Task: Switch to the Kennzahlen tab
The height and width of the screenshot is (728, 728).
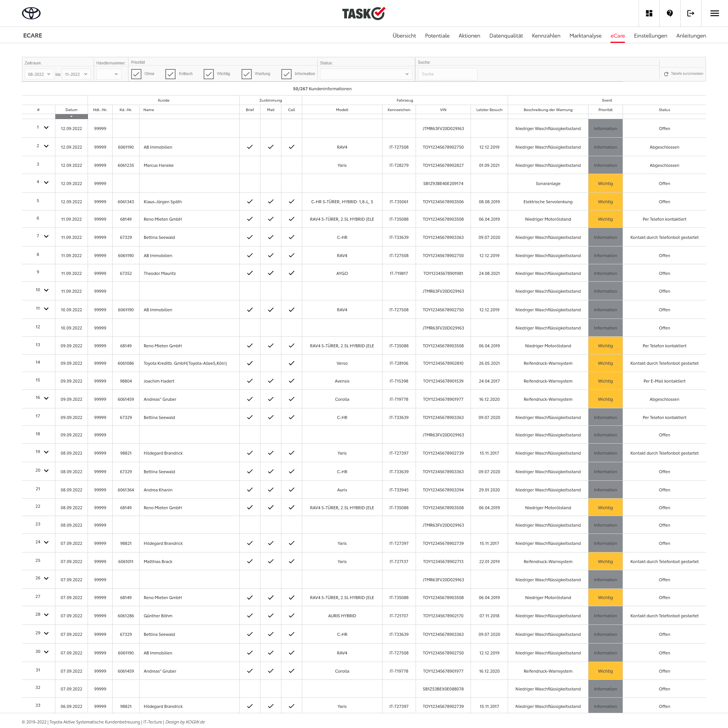Action: (x=546, y=36)
